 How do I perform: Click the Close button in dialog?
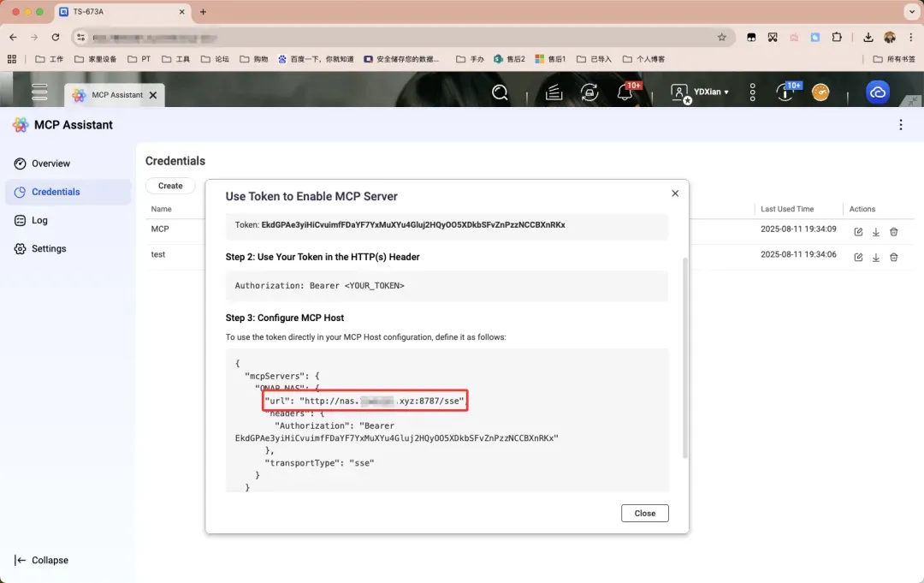[x=644, y=514]
